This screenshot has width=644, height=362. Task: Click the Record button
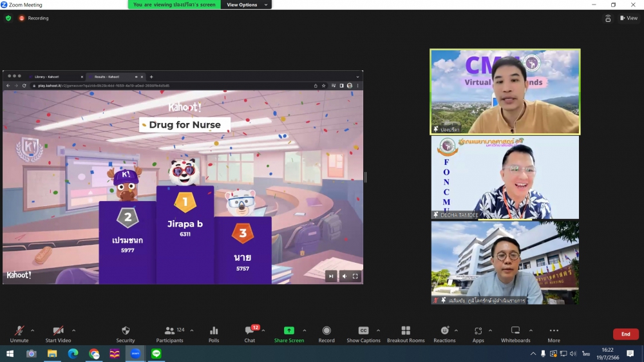327,331
